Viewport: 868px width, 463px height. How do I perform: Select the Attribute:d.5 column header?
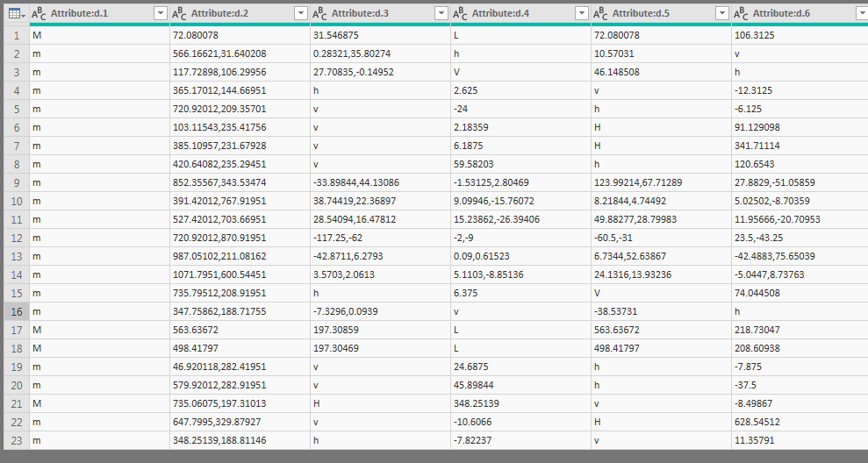(x=661, y=14)
